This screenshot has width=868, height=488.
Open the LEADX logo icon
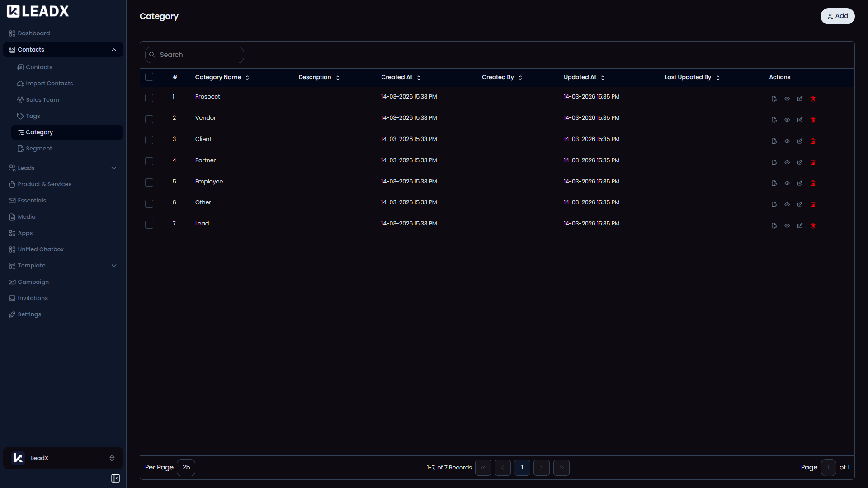coord(13,11)
